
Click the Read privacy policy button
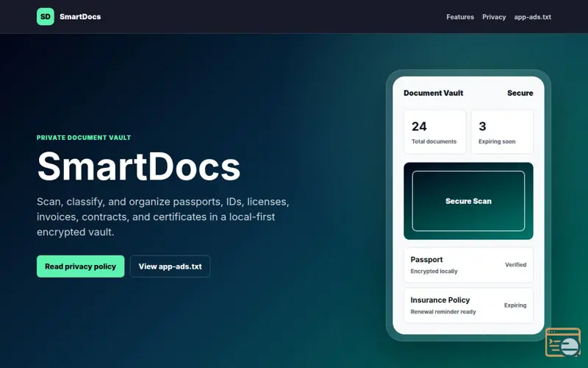(81, 266)
